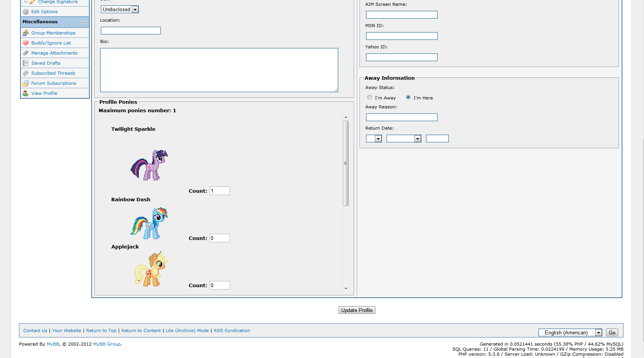The width and height of the screenshot is (644, 358).
Task: Click the Go button beside language selector
Action: 612,332
